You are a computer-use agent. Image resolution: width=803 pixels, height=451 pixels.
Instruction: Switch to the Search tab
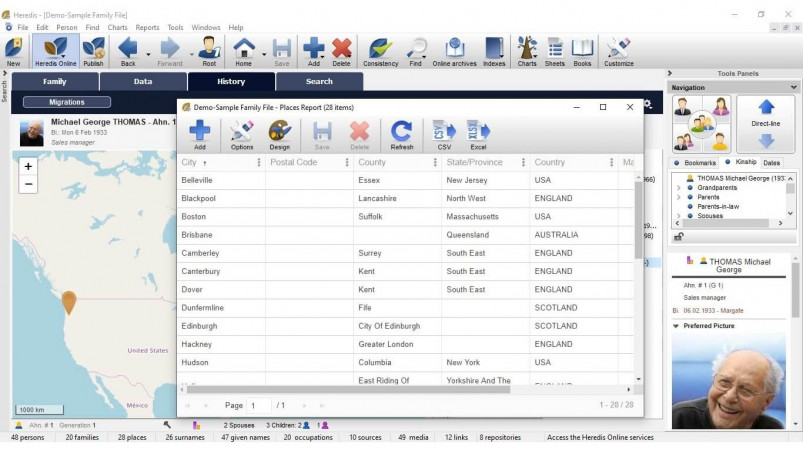point(319,81)
